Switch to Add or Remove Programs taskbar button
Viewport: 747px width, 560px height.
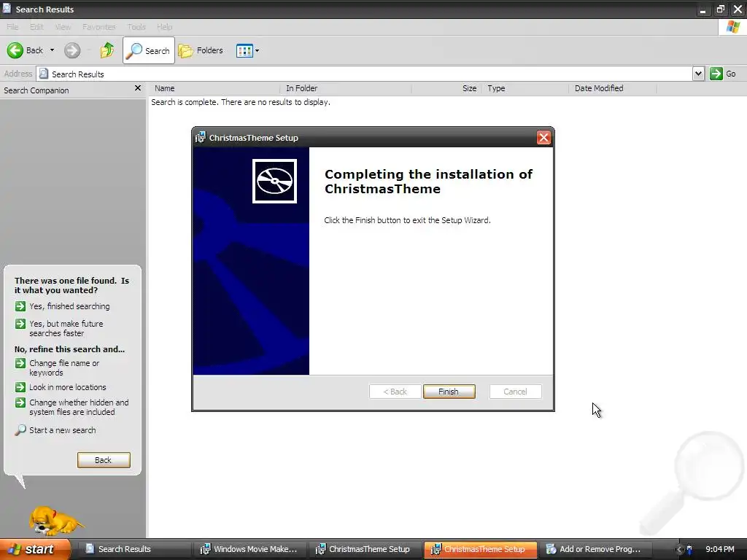click(595, 549)
